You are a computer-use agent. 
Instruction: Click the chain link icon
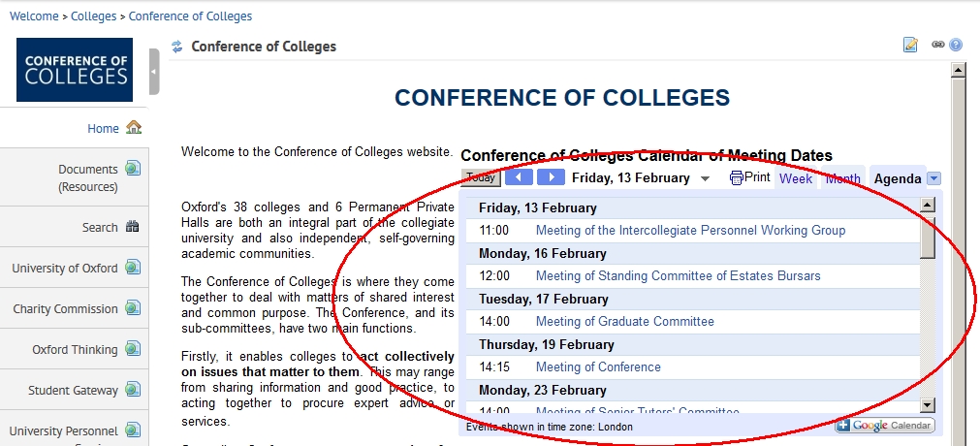coord(938,45)
